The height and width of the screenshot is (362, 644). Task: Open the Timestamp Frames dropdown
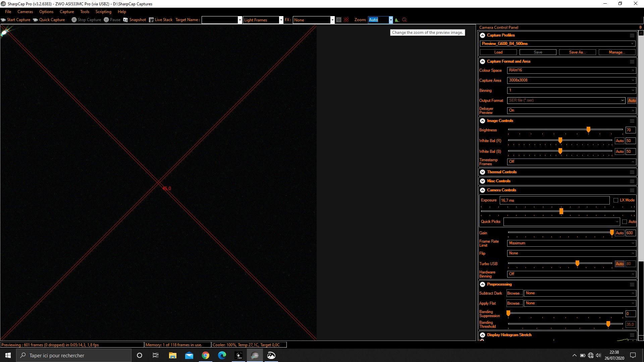pos(572,162)
